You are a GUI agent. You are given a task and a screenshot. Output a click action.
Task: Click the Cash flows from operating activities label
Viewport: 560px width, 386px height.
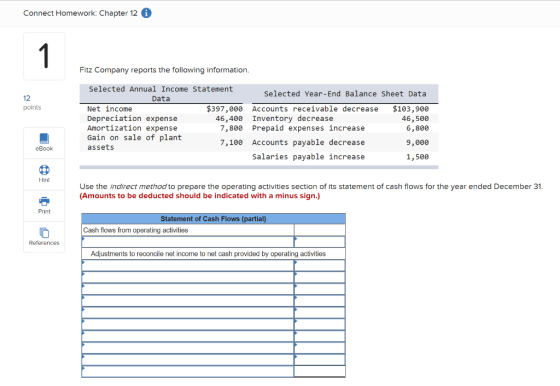coord(136,230)
